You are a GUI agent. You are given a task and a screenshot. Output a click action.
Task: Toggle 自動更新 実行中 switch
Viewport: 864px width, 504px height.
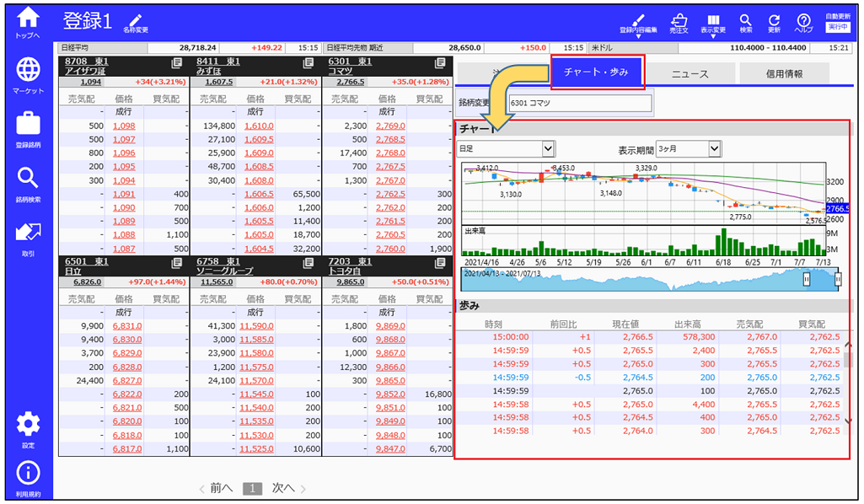pyautogui.click(x=838, y=27)
